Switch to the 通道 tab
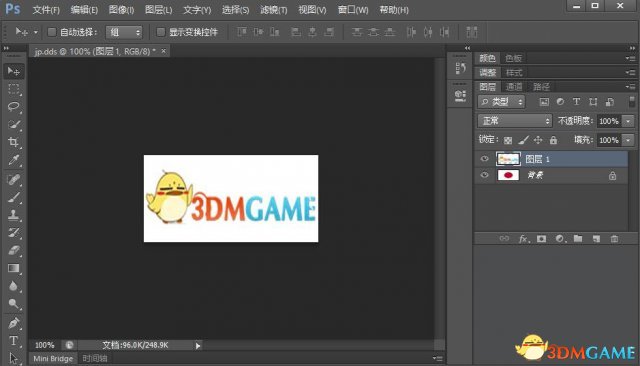 point(513,87)
